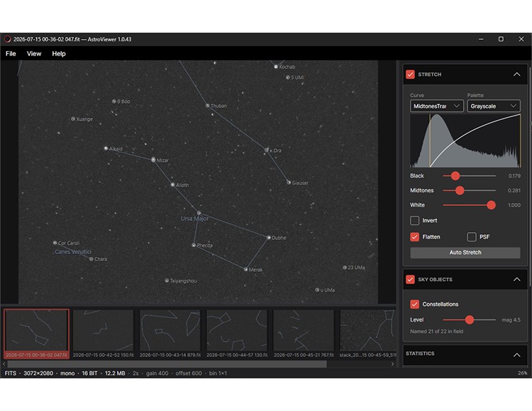
Task: Click the Midtones value 0.281
Action: 514,190
